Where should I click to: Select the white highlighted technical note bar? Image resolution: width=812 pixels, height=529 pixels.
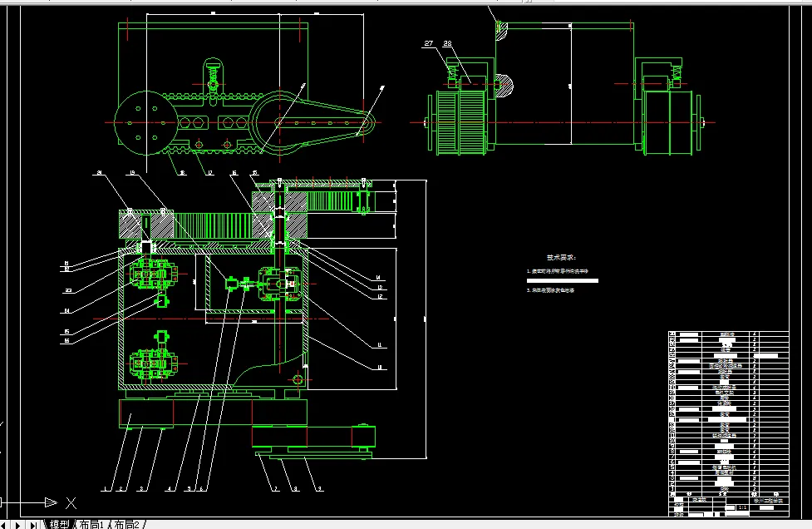pos(563,281)
